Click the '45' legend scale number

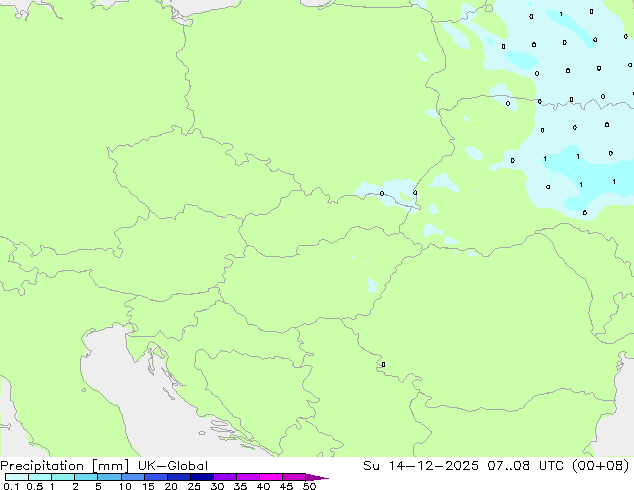pyautogui.click(x=286, y=486)
